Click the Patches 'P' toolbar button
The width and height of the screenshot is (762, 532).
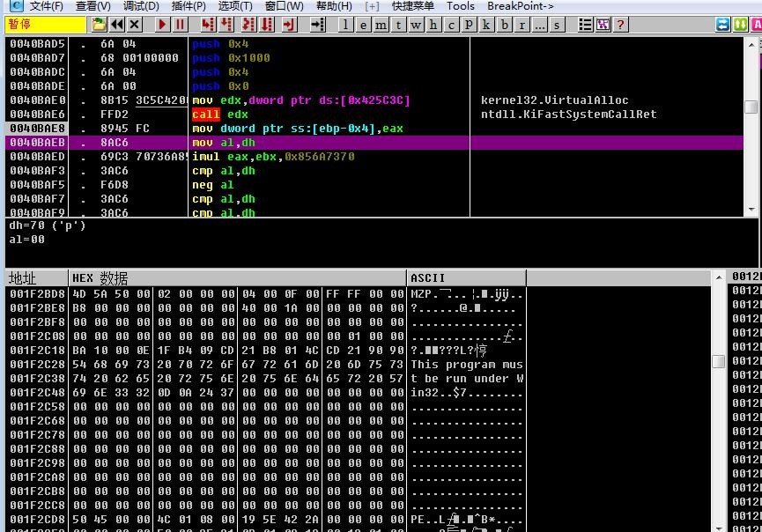pos(467,25)
